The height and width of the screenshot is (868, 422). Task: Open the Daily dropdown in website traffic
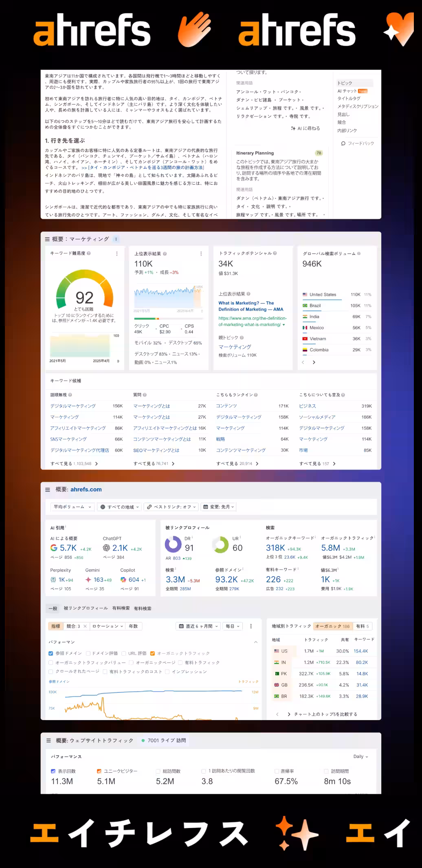coord(360,756)
